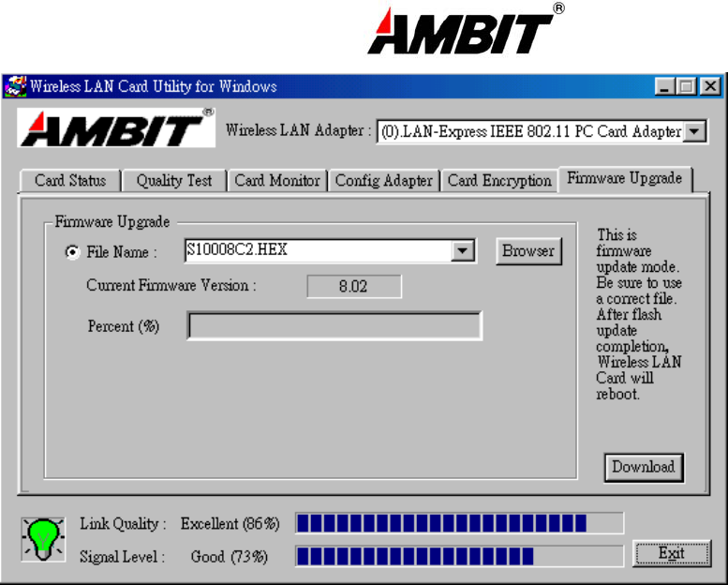Click the 'Excellent (86%)' link quality text
The image size is (728, 585).
[x=230, y=524]
